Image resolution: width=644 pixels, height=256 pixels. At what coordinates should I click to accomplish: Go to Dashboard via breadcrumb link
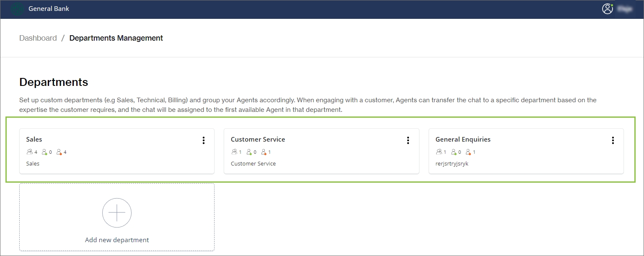point(38,38)
